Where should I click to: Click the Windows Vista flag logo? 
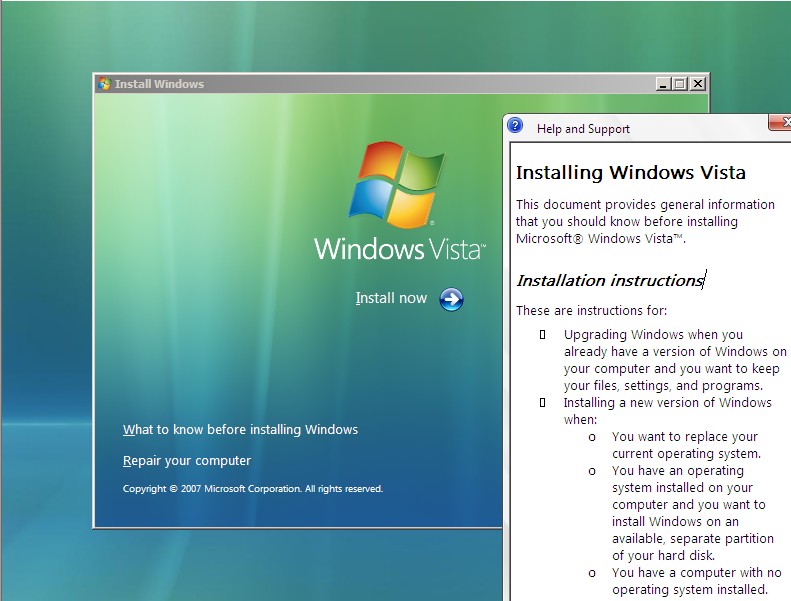(x=397, y=184)
